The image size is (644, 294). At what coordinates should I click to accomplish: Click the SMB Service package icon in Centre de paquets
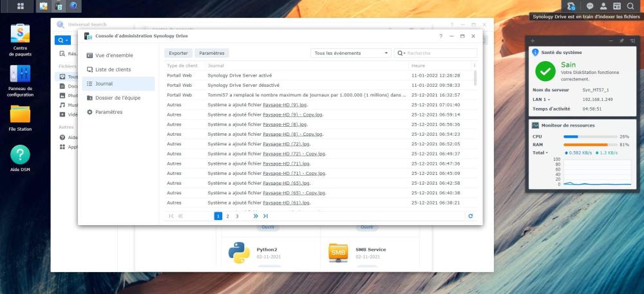[338, 253]
